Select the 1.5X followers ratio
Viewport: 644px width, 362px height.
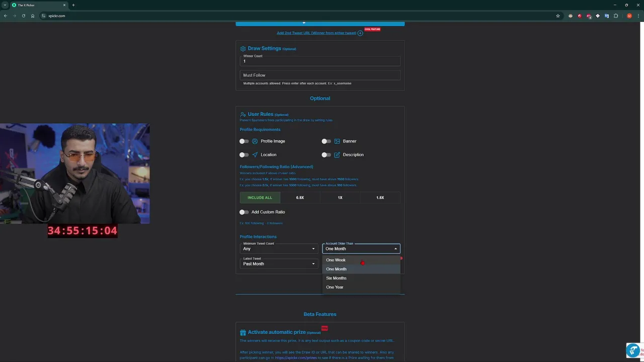[x=380, y=198]
